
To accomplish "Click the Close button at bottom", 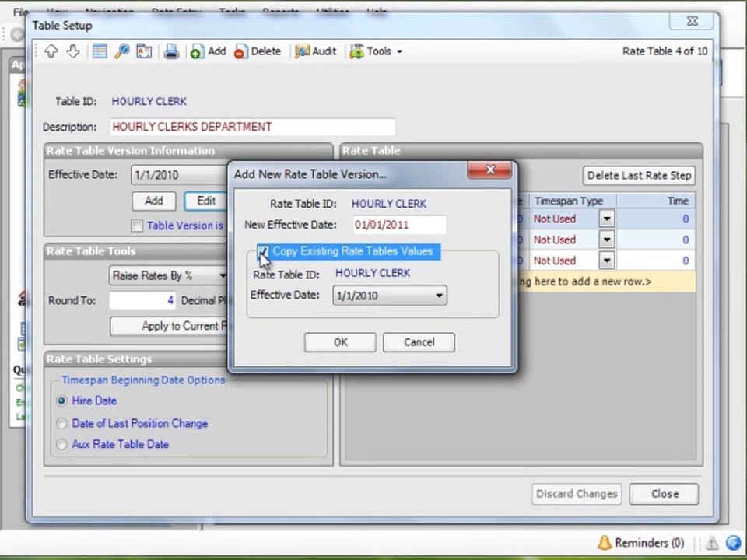I will click(x=664, y=494).
